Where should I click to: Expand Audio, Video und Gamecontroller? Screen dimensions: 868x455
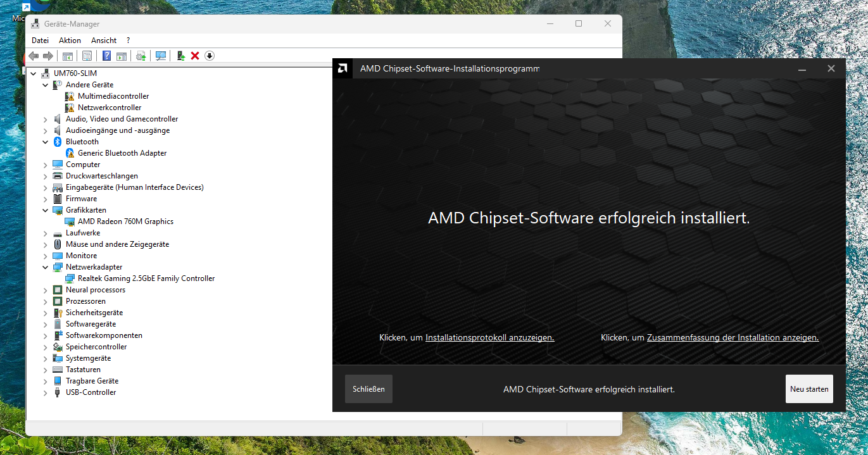click(x=46, y=119)
